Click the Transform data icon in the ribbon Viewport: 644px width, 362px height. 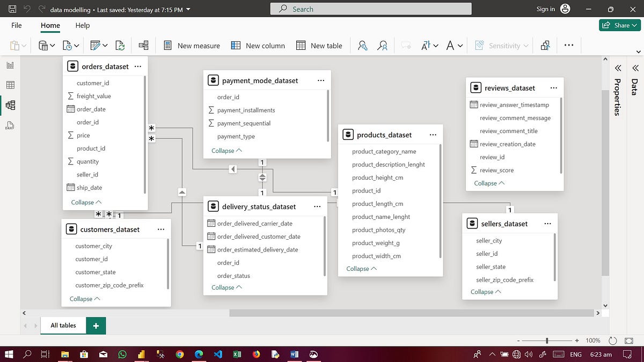coord(96,46)
